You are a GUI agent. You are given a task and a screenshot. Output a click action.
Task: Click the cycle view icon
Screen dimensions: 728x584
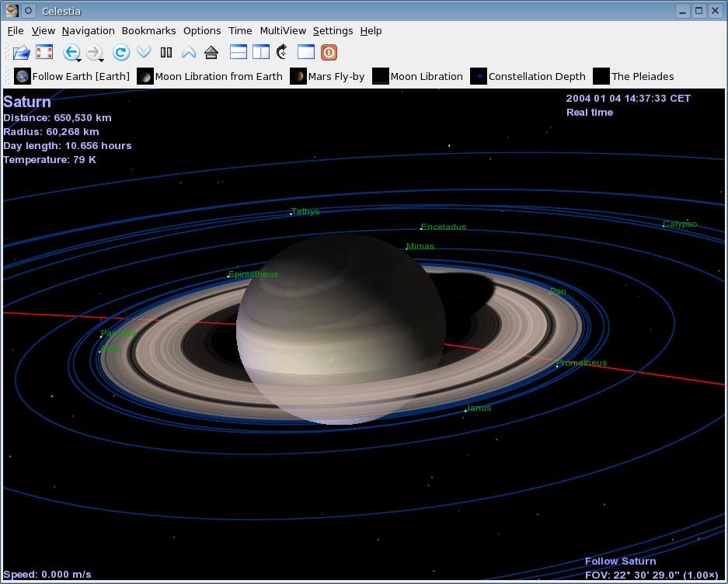coord(283,53)
